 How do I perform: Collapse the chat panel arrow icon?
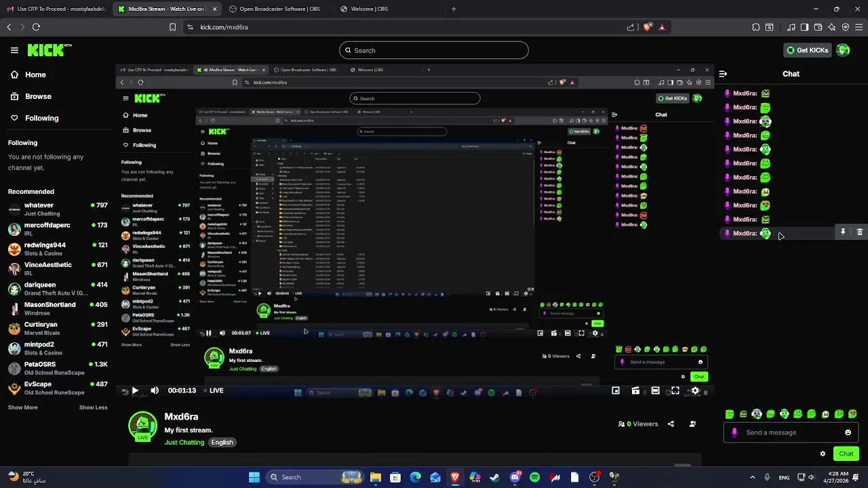[x=723, y=74]
